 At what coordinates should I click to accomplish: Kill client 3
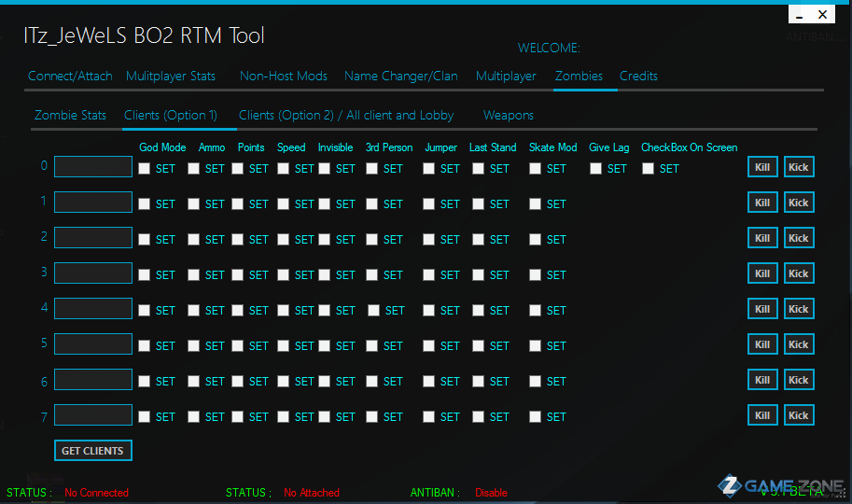coord(762,273)
